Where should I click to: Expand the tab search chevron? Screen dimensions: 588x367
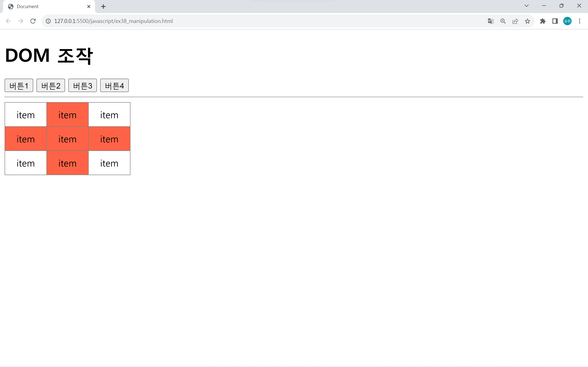(527, 6)
